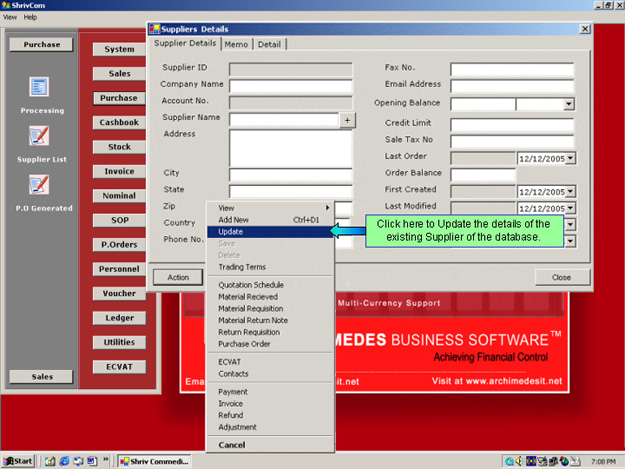Switch to the Detail tab
This screenshot has height=469, width=625.
pos(269,44)
